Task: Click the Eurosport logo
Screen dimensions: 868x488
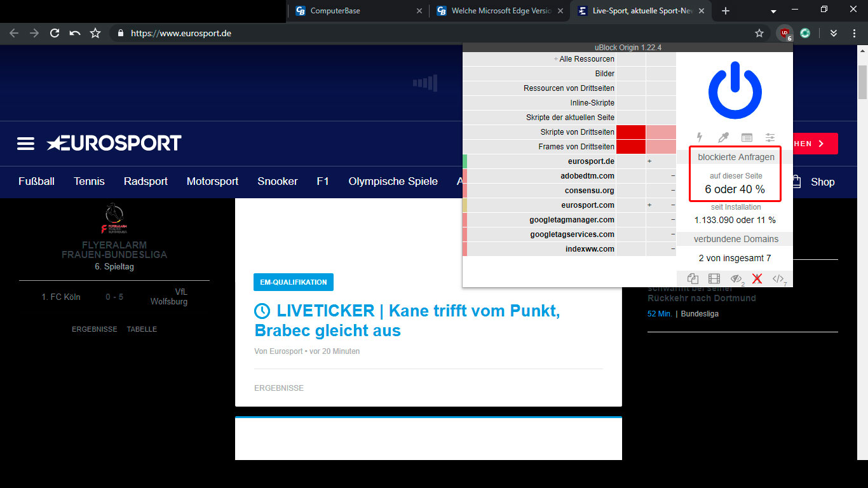Action: point(114,143)
